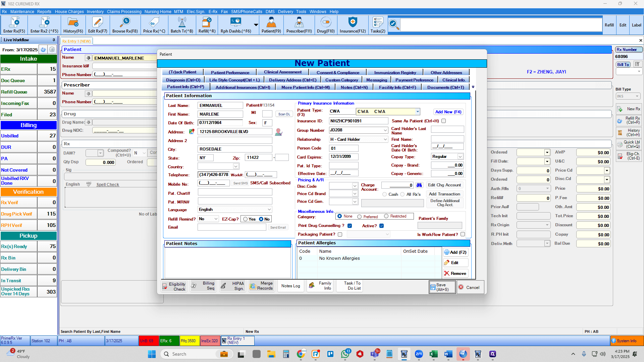
Task: Open Live Workflow settings gear icon
Action: click(x=52, y=50)
